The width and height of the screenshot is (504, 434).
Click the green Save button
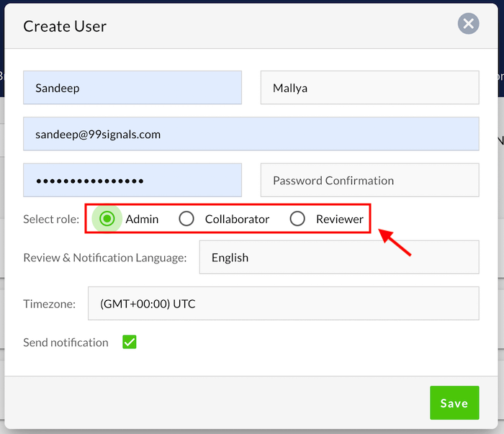[x=454, y=403]
